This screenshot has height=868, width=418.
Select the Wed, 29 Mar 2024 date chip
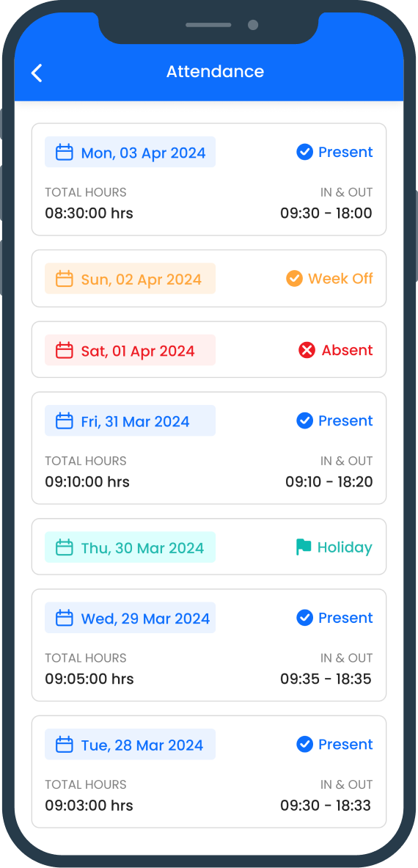point(130,618)
